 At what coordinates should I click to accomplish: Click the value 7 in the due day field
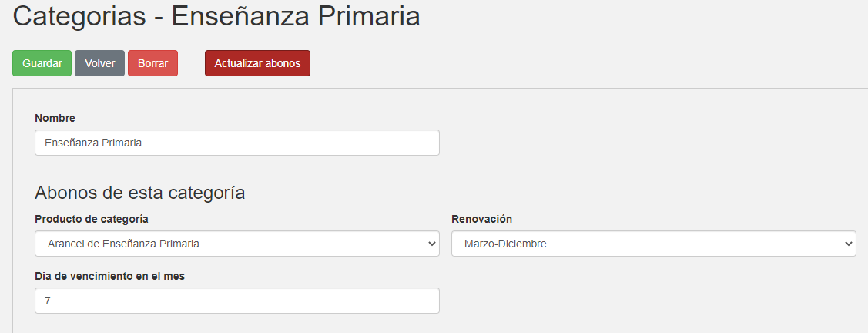48,301
